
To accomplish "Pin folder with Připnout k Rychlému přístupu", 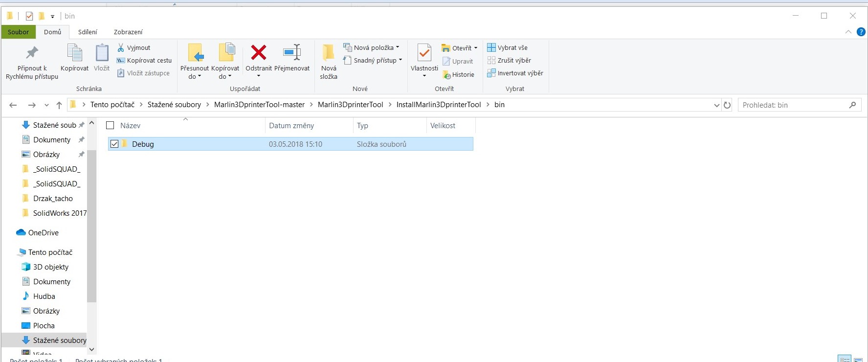I will click(32, 53).
